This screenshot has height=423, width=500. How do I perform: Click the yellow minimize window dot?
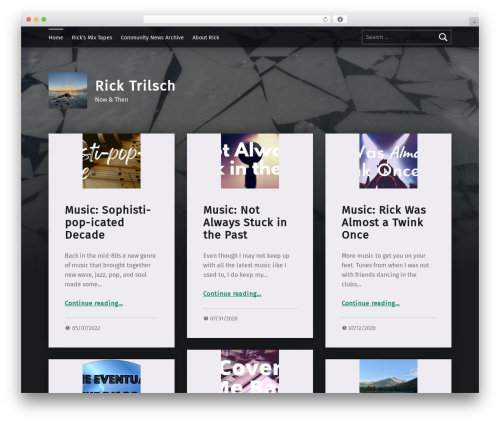[36, 20]
